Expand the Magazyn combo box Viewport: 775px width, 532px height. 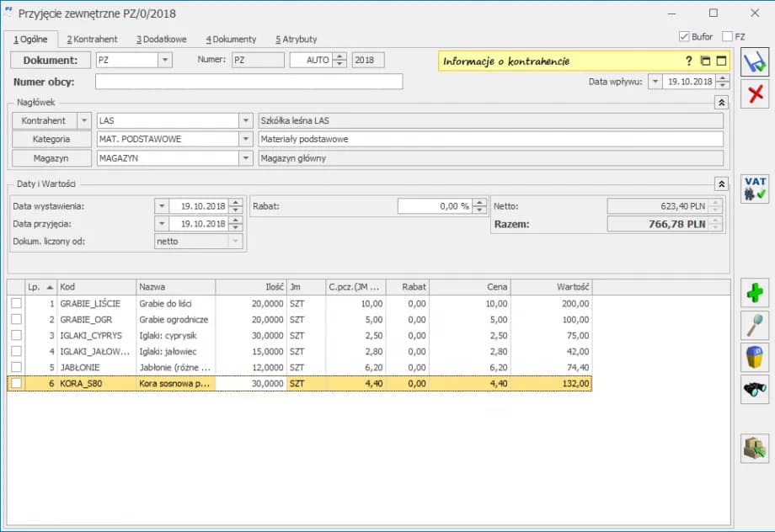point(245,157)
